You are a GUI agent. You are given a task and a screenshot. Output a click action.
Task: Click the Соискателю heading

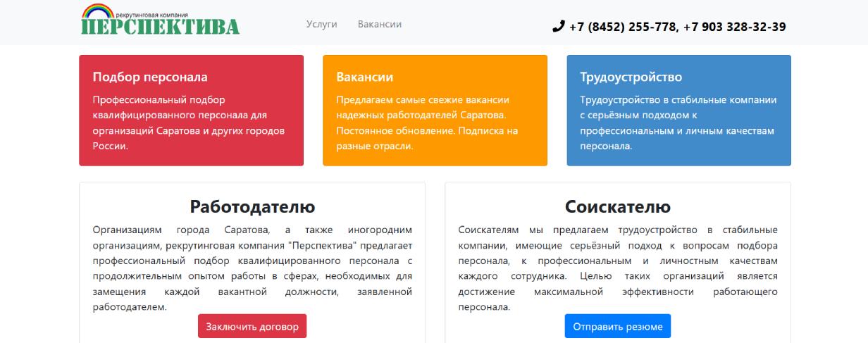pyautogui.click(x=618, y=207)
